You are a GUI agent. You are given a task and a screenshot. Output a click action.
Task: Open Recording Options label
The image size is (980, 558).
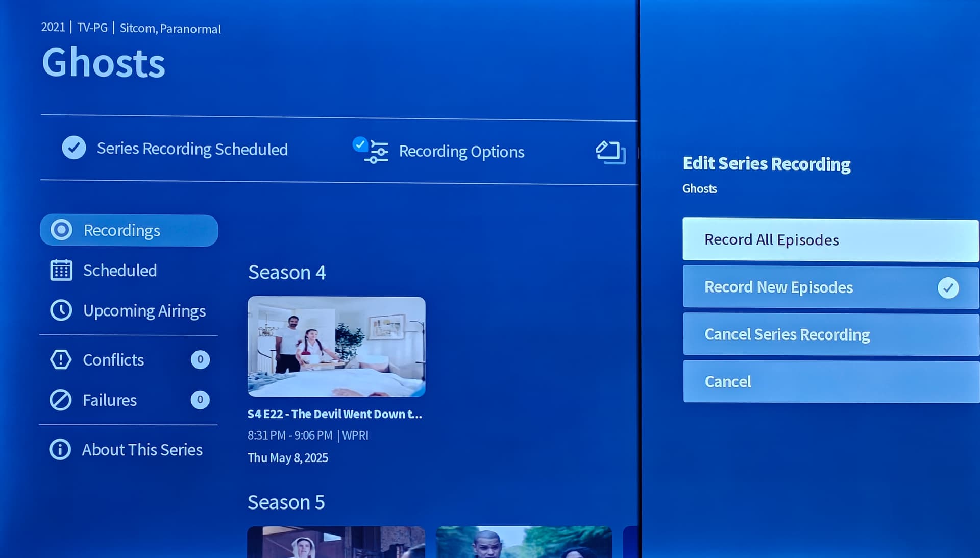point(461,152)
